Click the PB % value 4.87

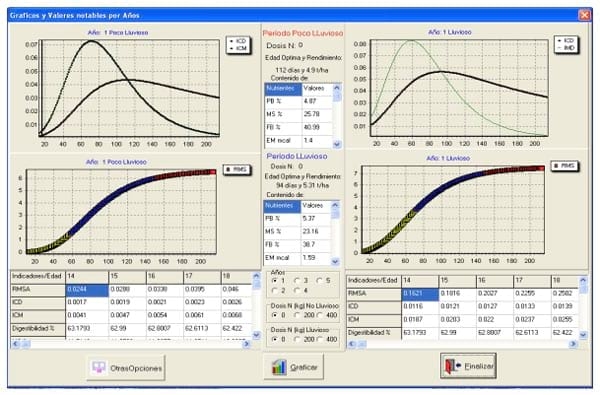tap(317, 101)
